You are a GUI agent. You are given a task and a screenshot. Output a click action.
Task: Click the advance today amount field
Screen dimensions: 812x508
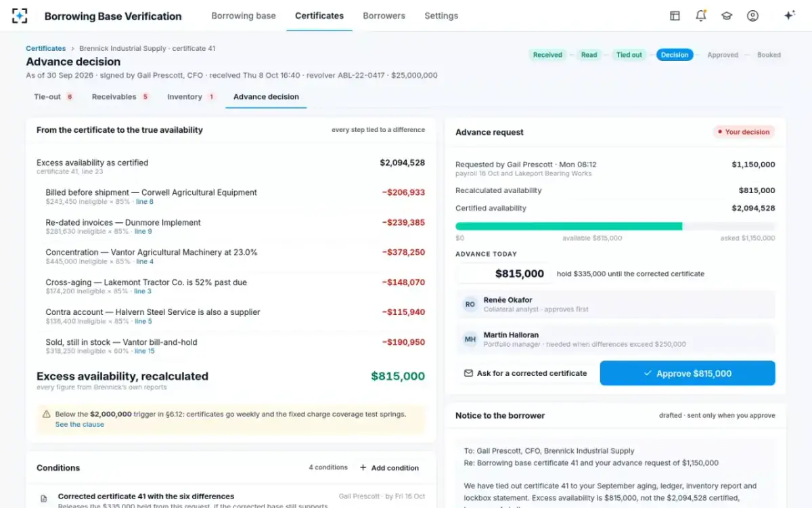pos(504,274)
